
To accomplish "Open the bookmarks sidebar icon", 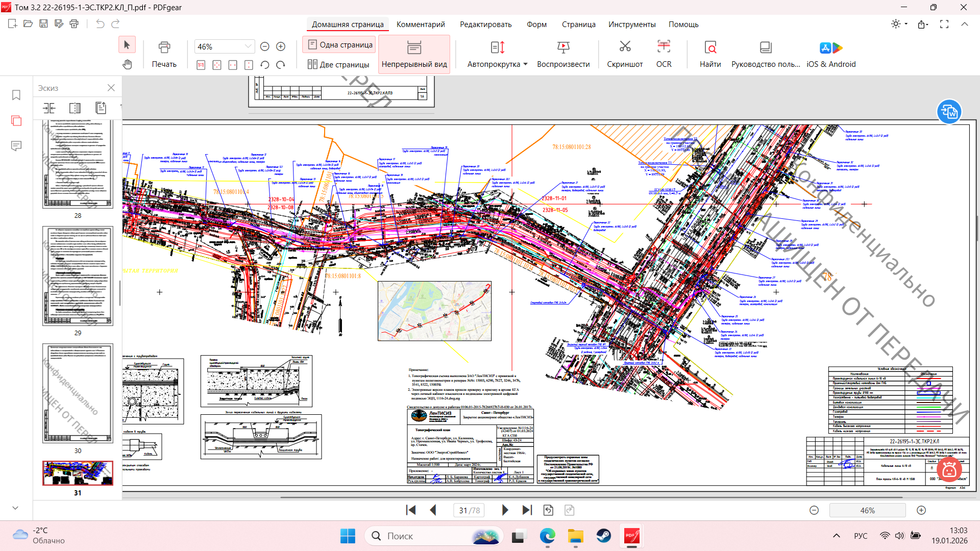I will pyautogui.click(x=16, y=95).
